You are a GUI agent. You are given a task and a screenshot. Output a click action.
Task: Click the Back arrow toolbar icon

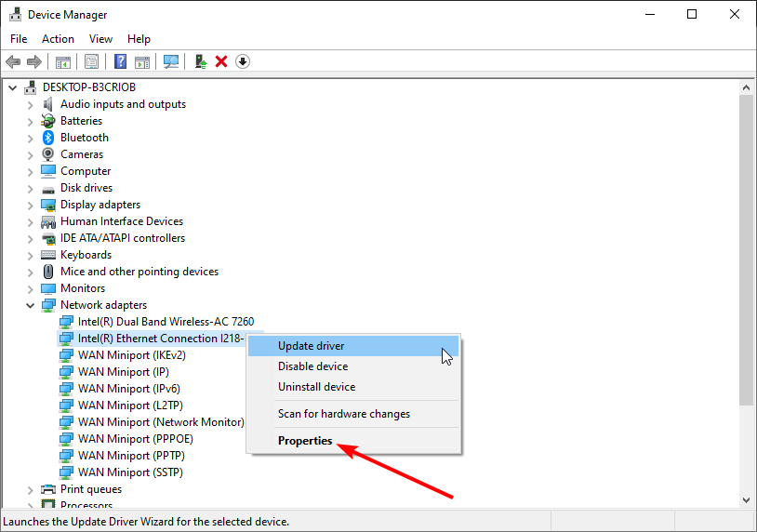click(x=13, y=61)
